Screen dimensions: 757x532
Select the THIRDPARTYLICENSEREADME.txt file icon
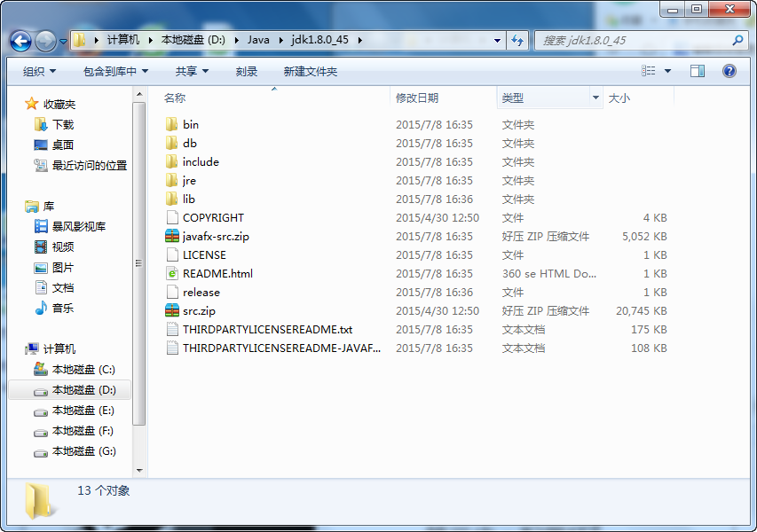pyautogui.click(x=172, y=330)
